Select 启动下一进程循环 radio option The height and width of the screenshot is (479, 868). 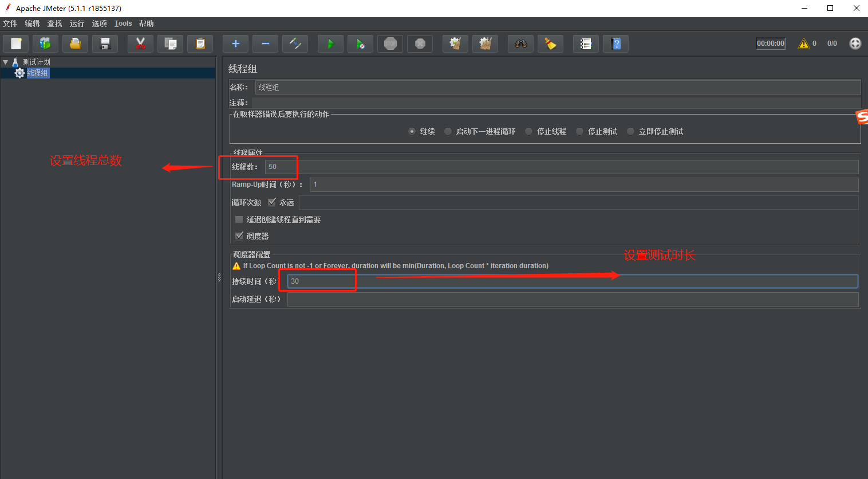coord(448,131)
